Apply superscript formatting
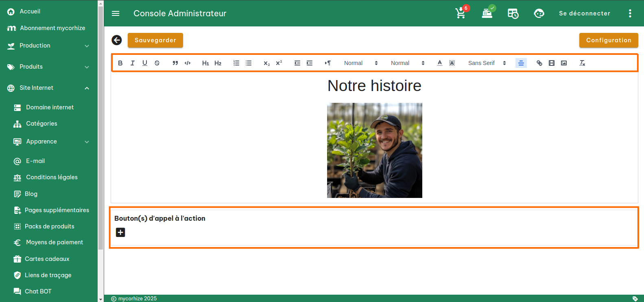 point(279,63)
